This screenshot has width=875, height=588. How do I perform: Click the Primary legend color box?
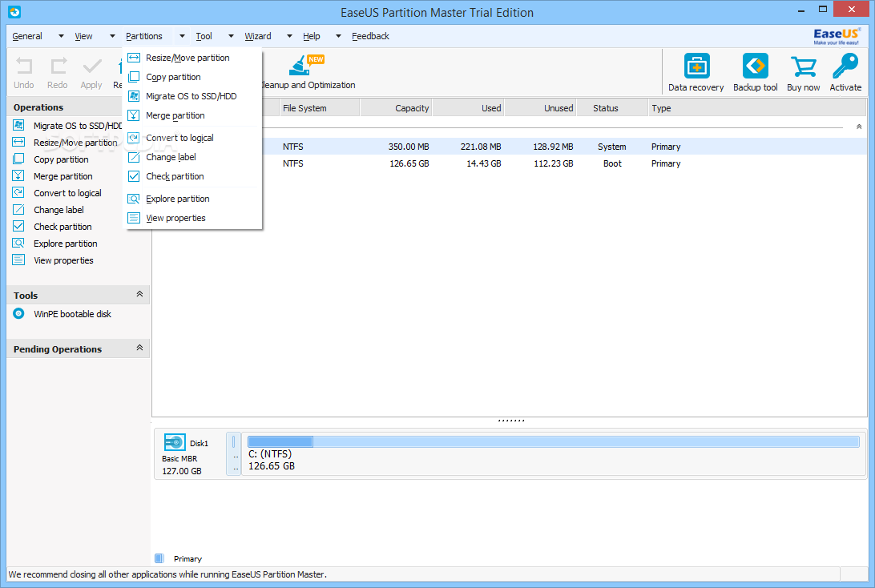pyautogui.click(x=159, y=558)
